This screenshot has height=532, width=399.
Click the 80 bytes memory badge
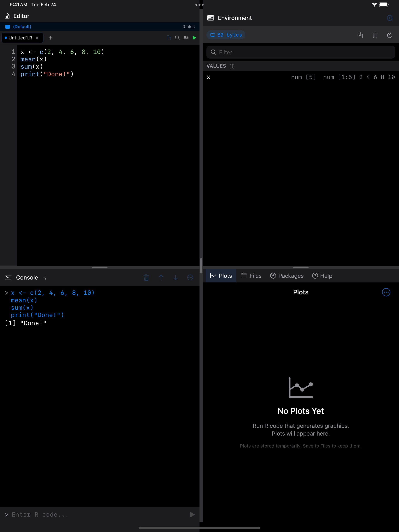tap(226, 35)
